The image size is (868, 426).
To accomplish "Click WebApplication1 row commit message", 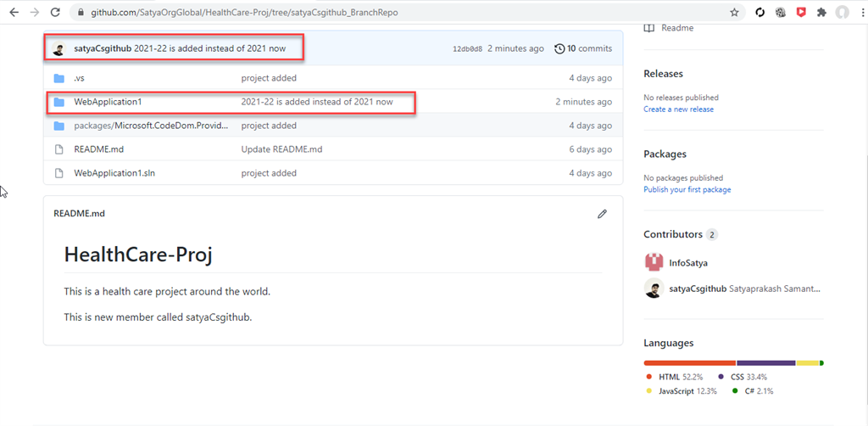I will (x=317, y=102).
